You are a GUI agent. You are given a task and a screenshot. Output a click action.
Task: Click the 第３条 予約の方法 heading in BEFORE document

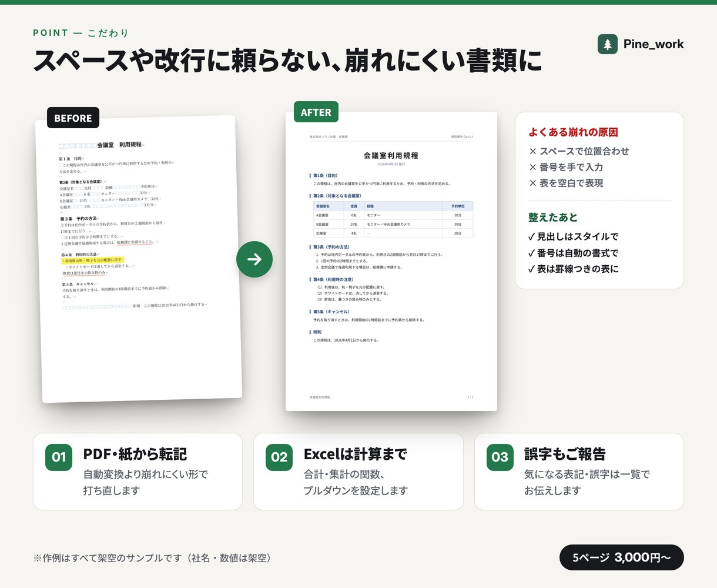pos(79,218)
